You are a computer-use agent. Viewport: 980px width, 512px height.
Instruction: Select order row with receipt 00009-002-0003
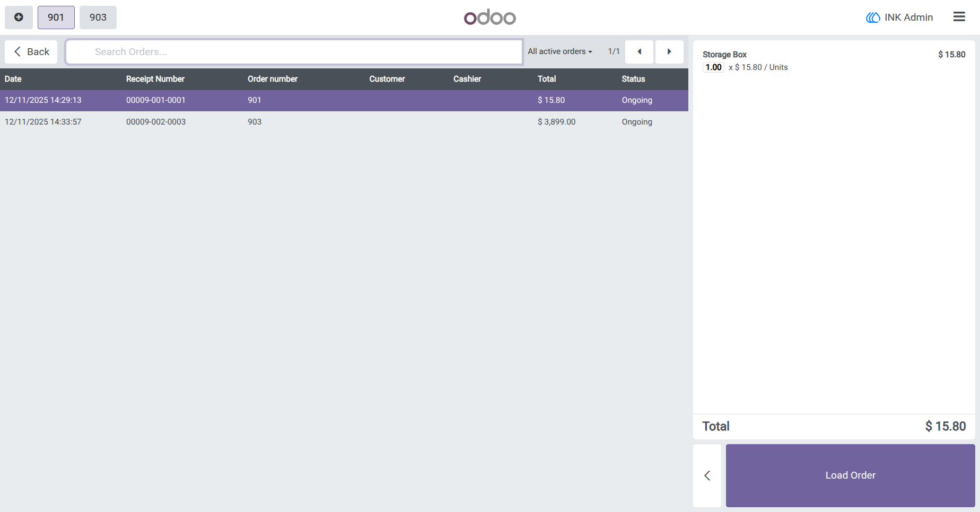[x=344, y=122]
